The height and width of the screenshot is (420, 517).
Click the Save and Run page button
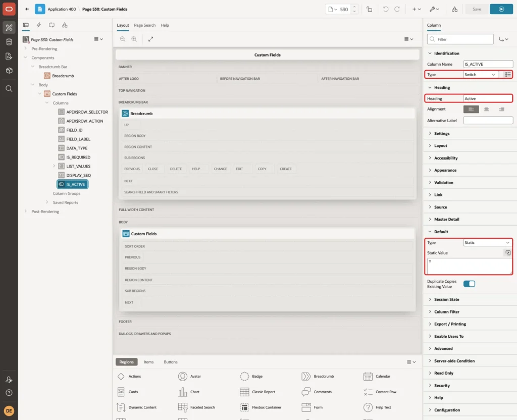click(501, 9)
